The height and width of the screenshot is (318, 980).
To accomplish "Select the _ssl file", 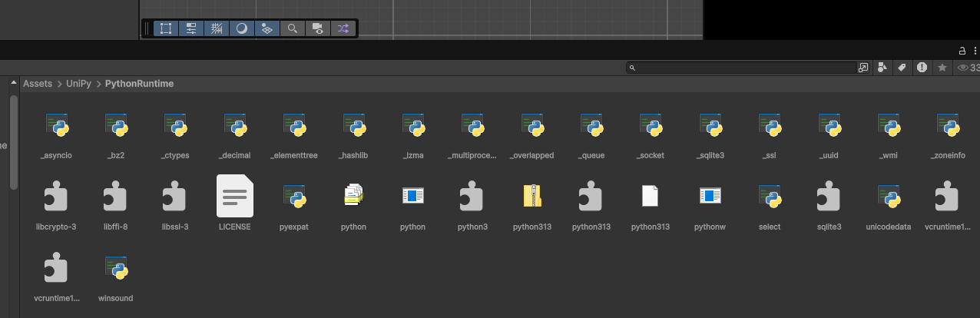I will click(x=769, y=137).
